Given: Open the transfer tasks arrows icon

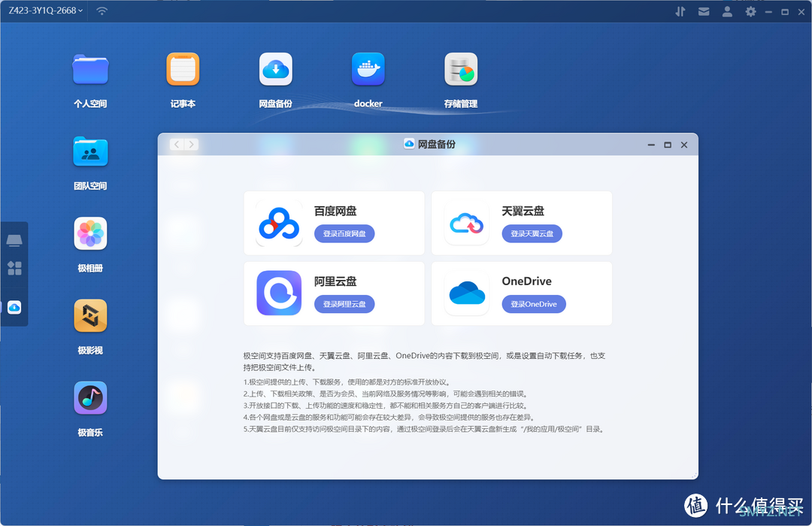Looking at the screenshot, I should pyautogui.click(x=680, y=11).
